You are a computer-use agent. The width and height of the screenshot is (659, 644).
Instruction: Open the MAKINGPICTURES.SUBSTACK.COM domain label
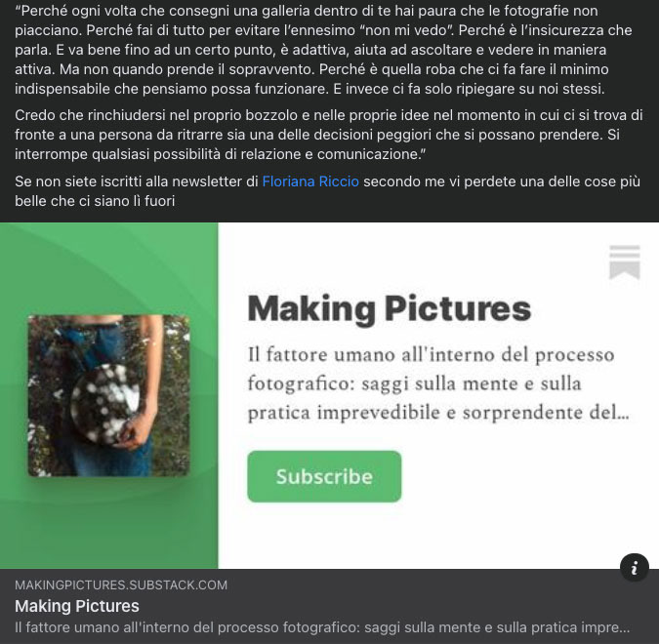[121, 584]
